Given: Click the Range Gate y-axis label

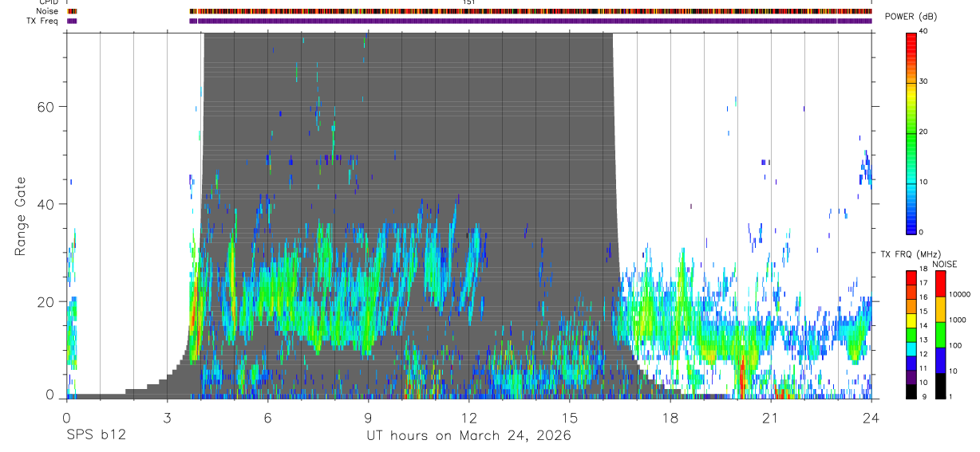Looking at the screenshot, I should 20,216.
